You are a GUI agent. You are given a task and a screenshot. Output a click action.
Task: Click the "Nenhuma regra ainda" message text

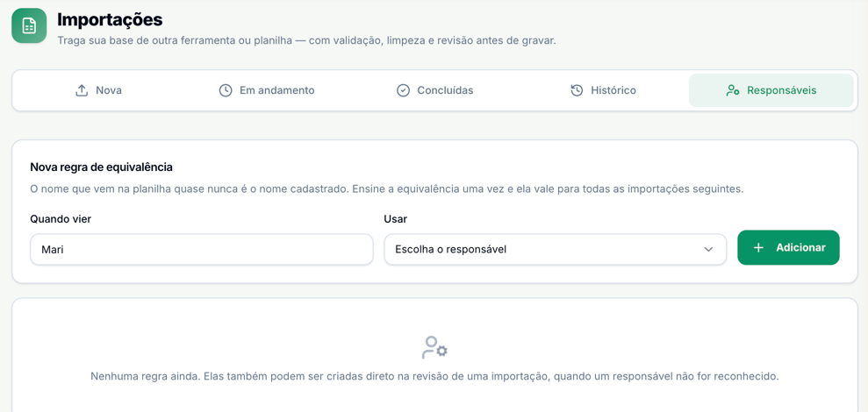[434, 377]
